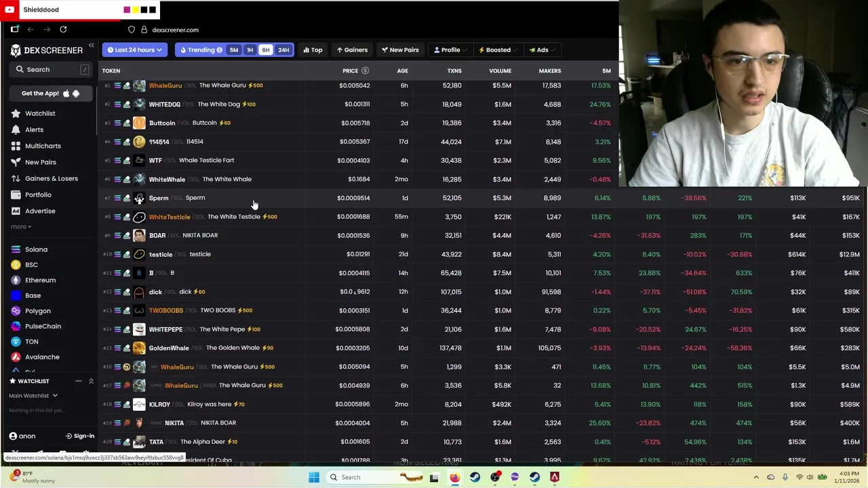This screenshot has height=488, width=868.
Task: Toggle the Boosted filter
Action: 498,50
